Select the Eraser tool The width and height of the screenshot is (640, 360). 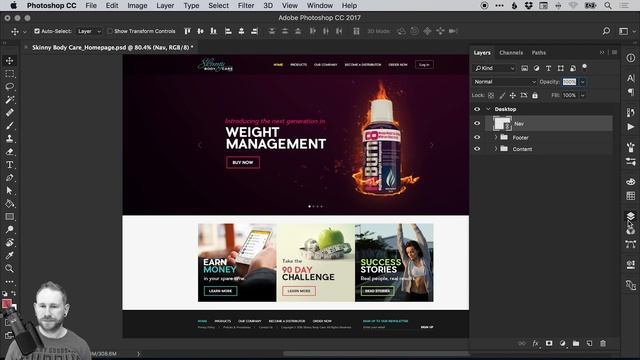click(x=9, y=152)
